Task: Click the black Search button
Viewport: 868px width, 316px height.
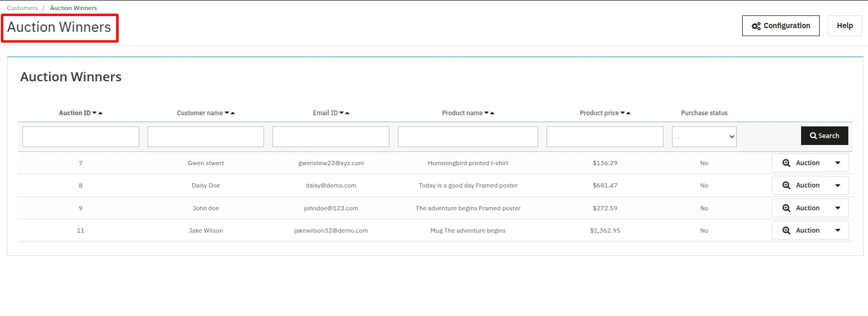Action: [824, 135]
